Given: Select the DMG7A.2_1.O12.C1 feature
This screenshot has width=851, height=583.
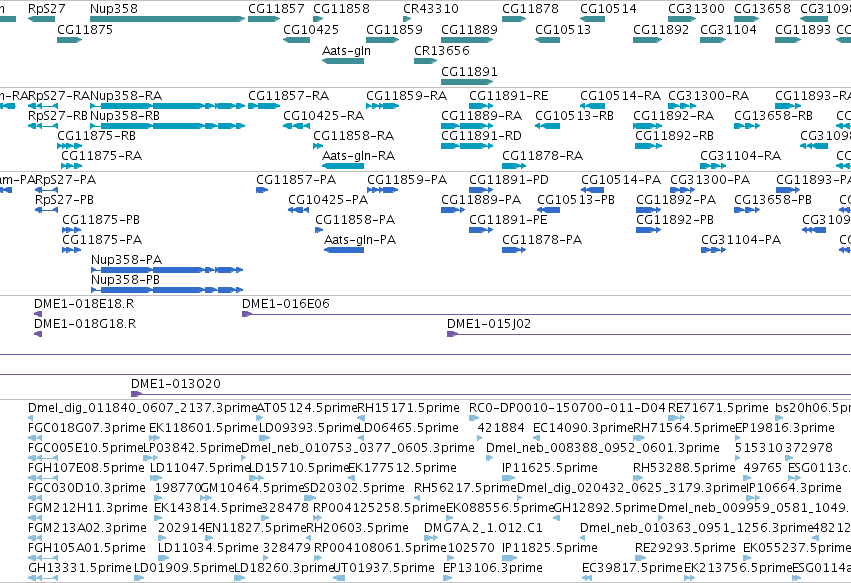Looking at the screenshot, I should (431, 538).
